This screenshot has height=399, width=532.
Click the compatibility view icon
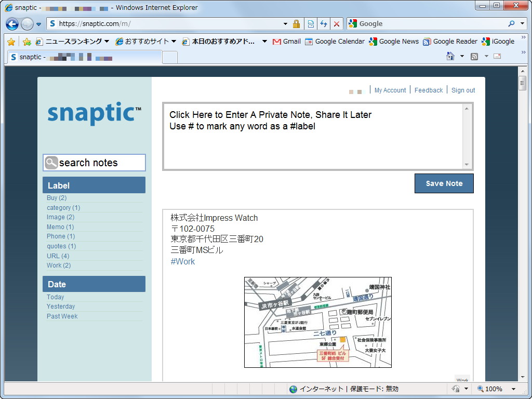pyautogui.click(x=311, y=24)
